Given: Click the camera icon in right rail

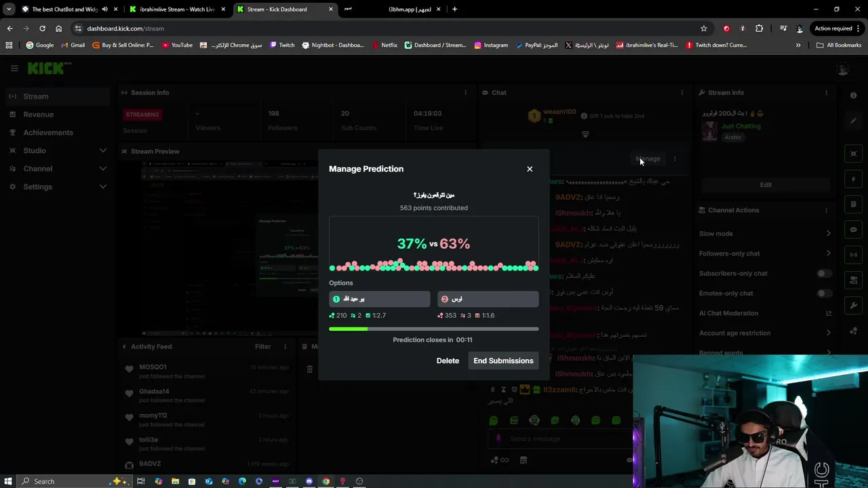Looking at the screenshot, I should click(854, 280).
